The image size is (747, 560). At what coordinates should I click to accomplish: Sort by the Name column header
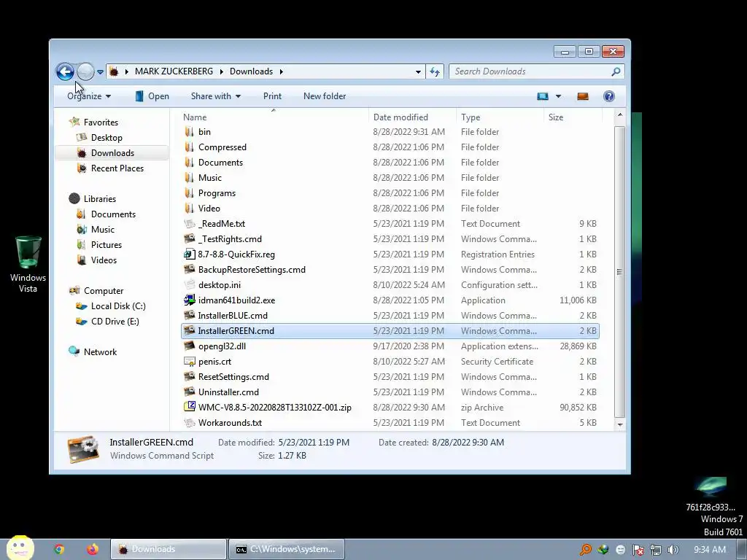pos(195,117)
